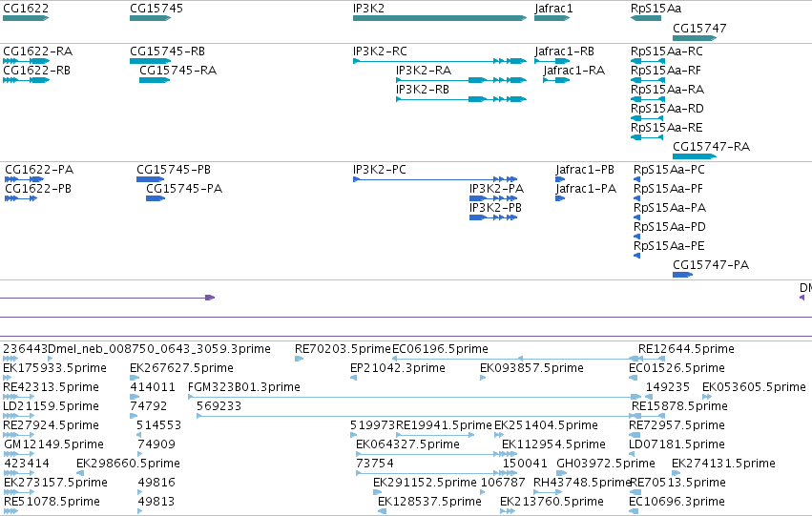
Task: Select transcript Jafrac1-RA
Action: 573,71
